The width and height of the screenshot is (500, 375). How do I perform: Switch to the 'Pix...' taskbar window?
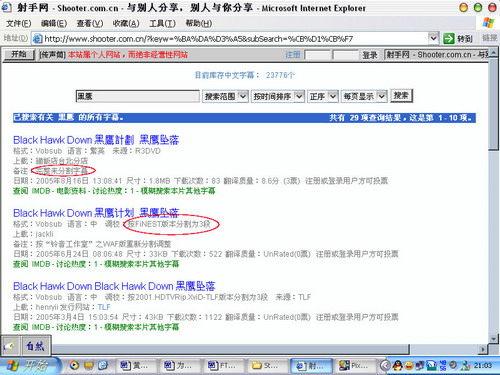355,366
